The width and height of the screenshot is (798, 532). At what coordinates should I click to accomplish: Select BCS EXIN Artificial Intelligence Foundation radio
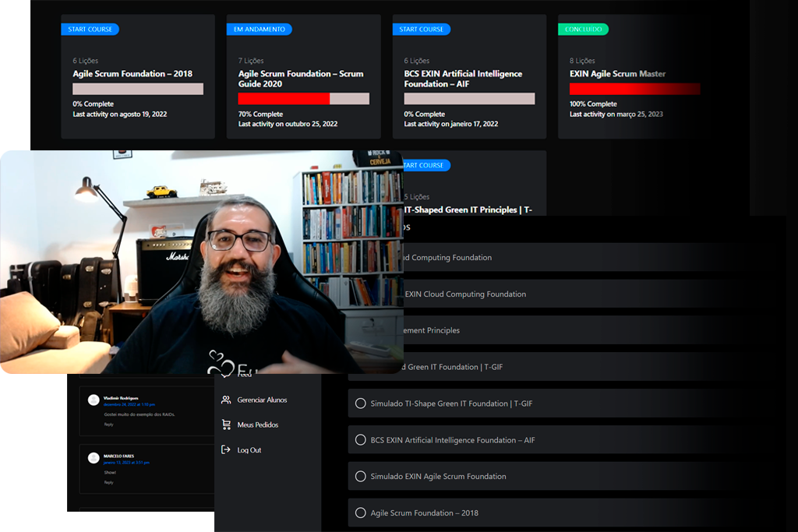(360, 440)
